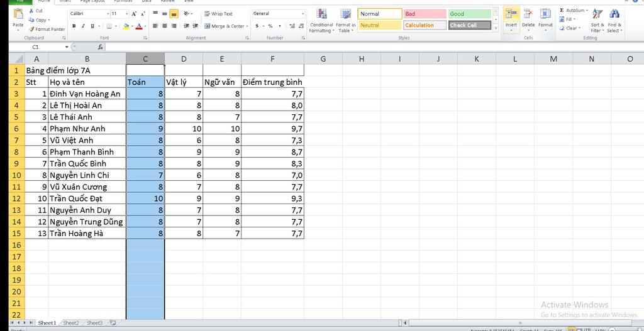
Task: Expand the Fill dropdown in Editing group
Action: click(x=575, y=19)
